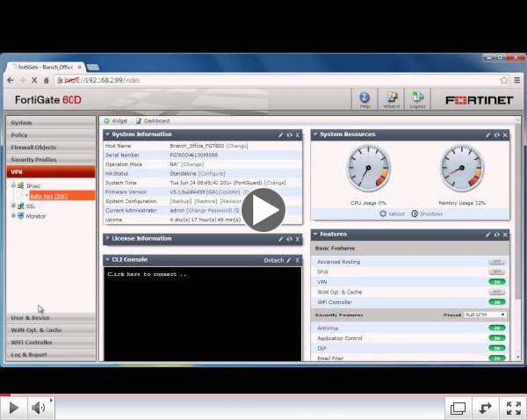Viewport: 527px width, 420px height.
Task: Toggle AntiVirus feature switch
Action: [x=497, y=328]
